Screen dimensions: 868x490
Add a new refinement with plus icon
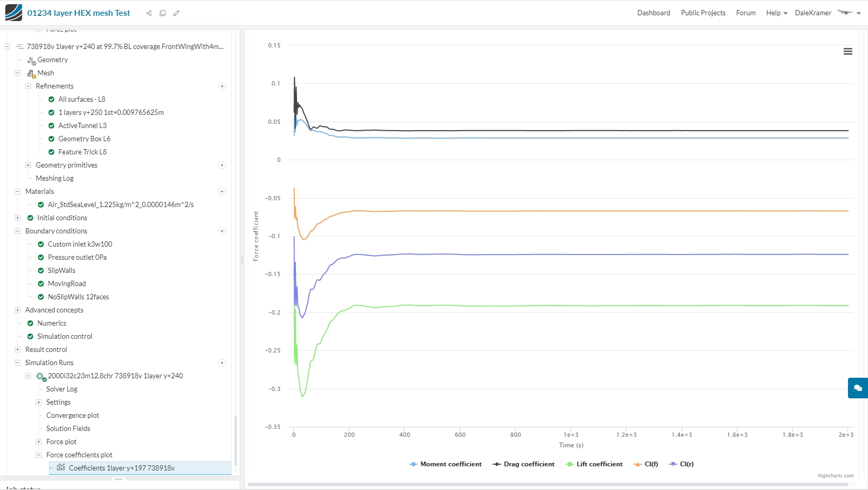tap(222, 86)
